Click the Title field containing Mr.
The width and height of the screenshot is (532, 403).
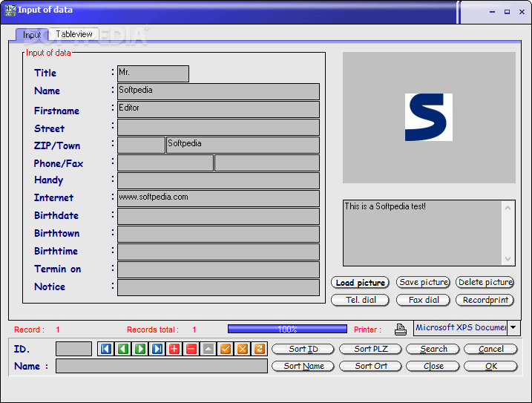point(153,73)
